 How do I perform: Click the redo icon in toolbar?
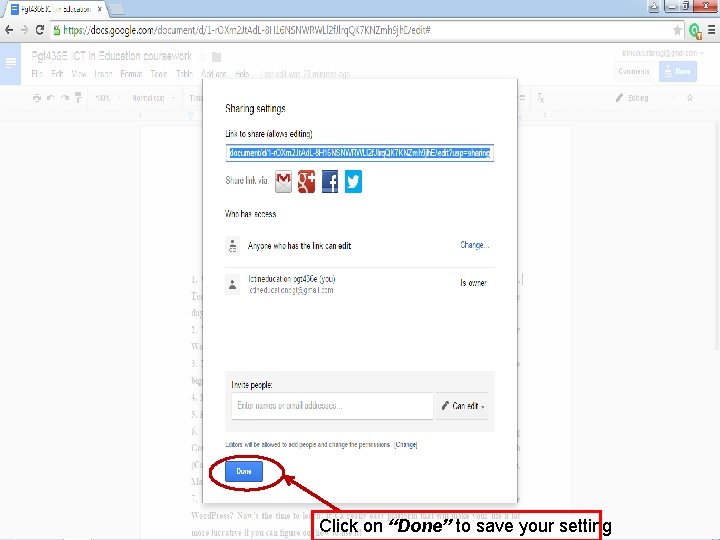click(65, 98)
